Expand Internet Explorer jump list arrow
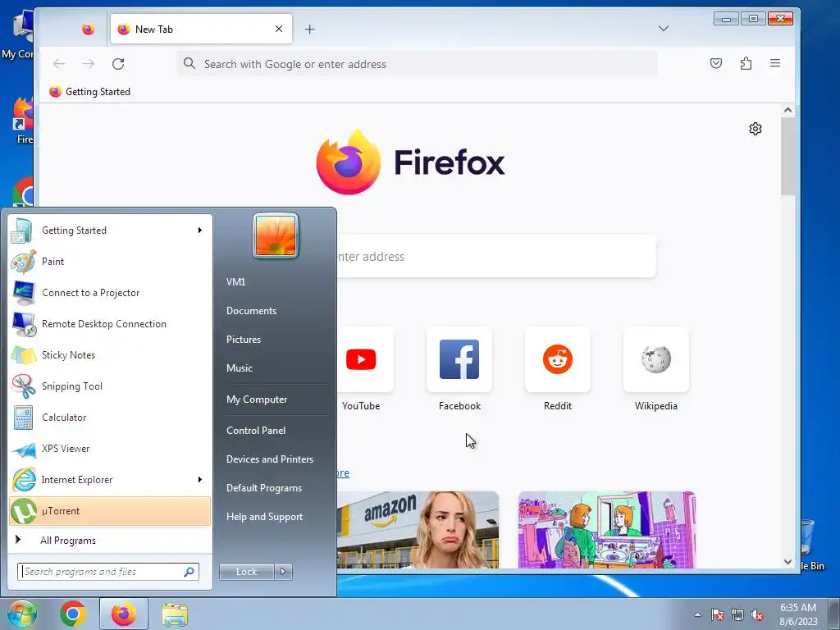The height and width of the screenshot is (630, 840). [200, 479]
